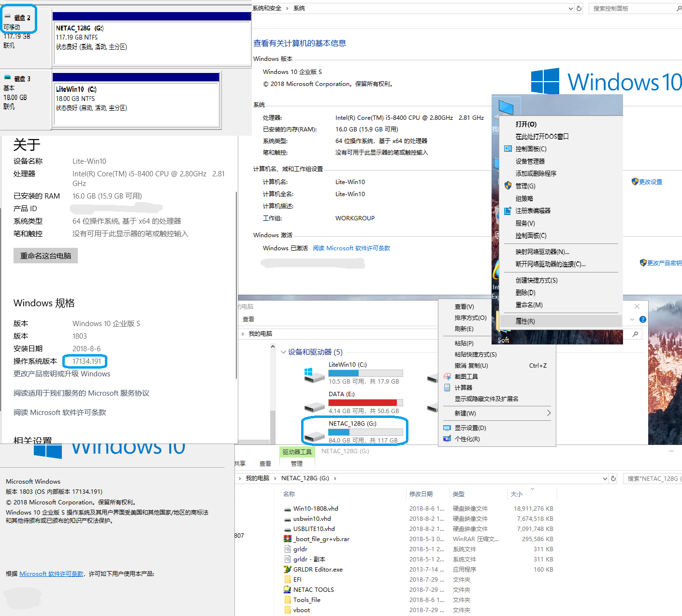682x616 pixels.
Task: Click the search magnifier in Control Panel
Action: coord(679,8)
